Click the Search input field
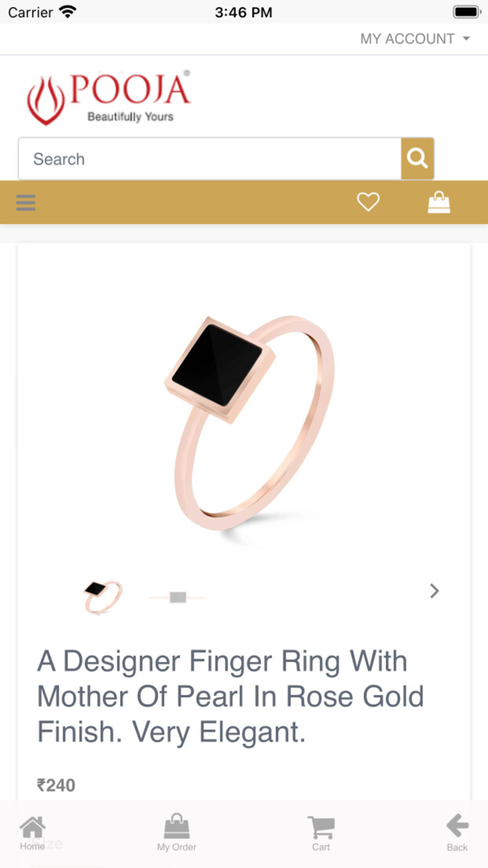The height and width of the screenshot is (868, 488). [x=210, y=159]
